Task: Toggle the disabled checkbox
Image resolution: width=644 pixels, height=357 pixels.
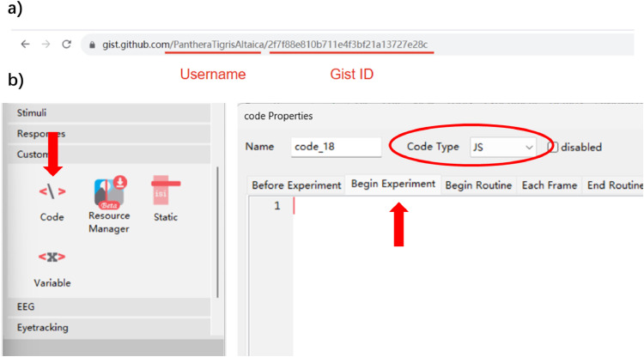Action: click(553, 147)
